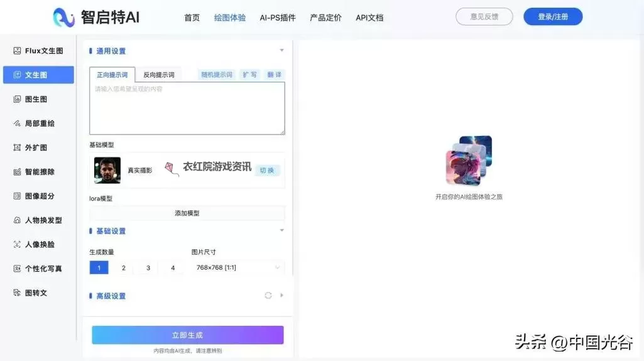644x361 pixels.
Task: Set generation count to 3
Action: point(148,268)
